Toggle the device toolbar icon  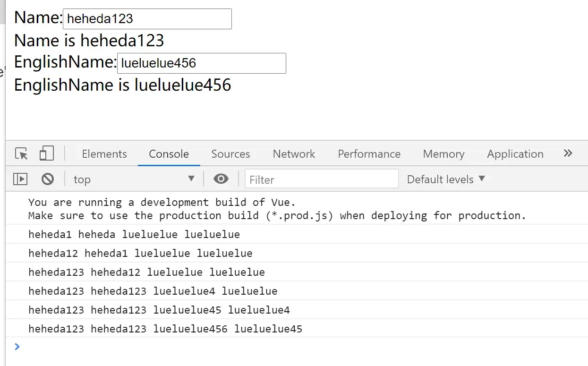[46, 153]
